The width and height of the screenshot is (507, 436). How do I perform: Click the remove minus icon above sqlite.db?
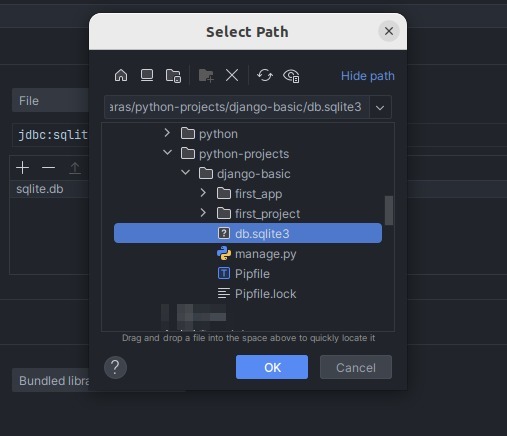coord(48,167)
